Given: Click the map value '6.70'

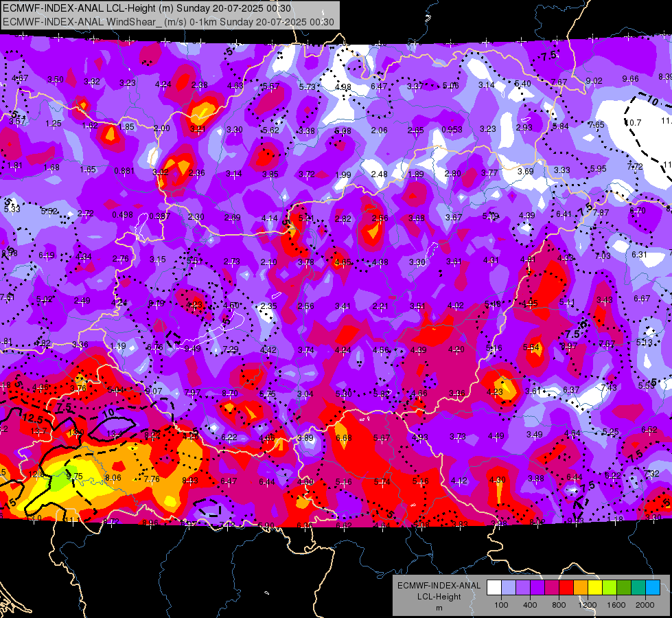Looking at the screenshot, I should click(637, 211).
